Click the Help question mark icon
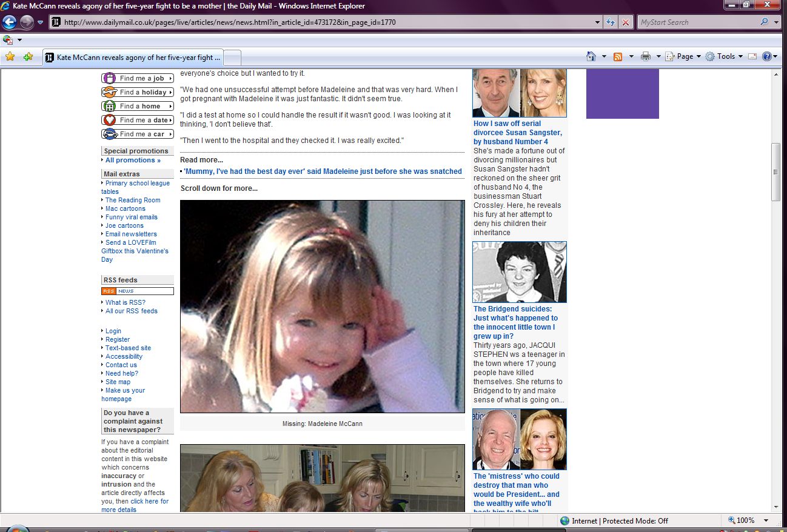787x532 pixels. point(766,56)
